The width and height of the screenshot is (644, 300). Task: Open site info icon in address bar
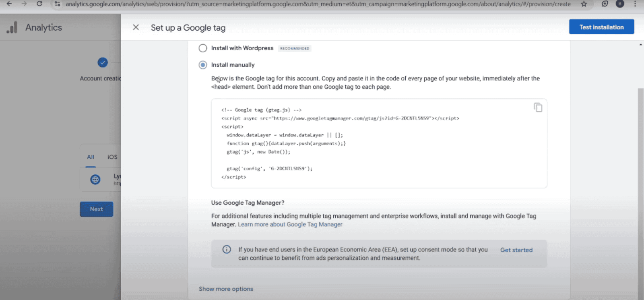pos(58,4)
